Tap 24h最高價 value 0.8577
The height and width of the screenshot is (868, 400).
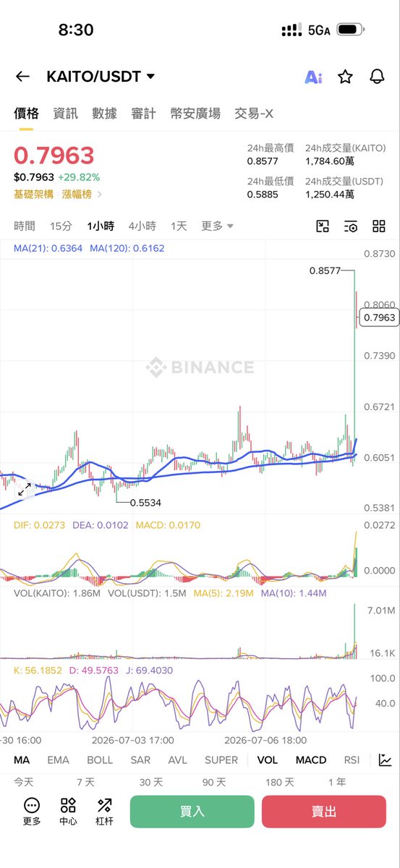(x=263, y=161)
